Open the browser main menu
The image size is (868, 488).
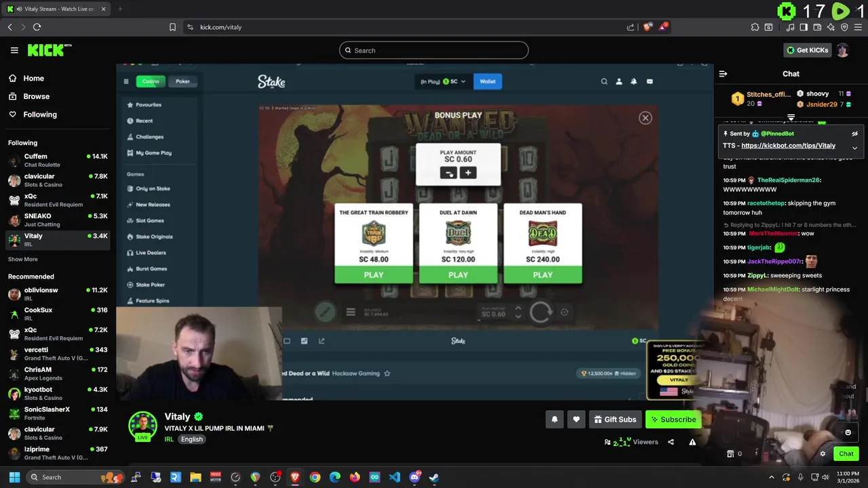858,27
